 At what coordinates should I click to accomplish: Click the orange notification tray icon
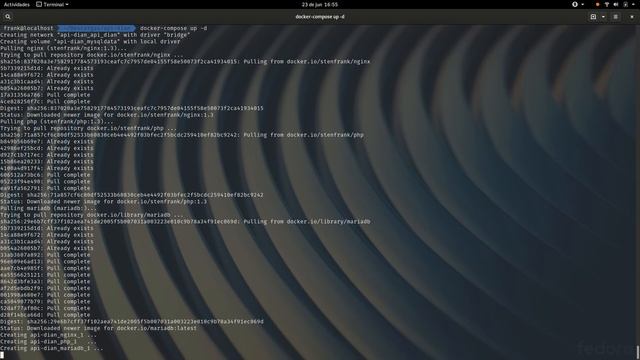(598, 4)
